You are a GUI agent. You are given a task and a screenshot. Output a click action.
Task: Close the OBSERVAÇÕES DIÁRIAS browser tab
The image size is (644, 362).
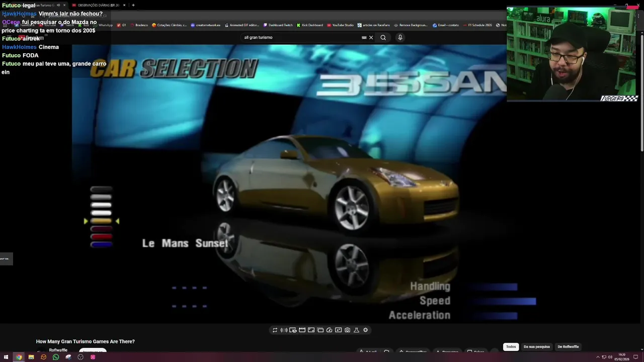click(124, 5)
